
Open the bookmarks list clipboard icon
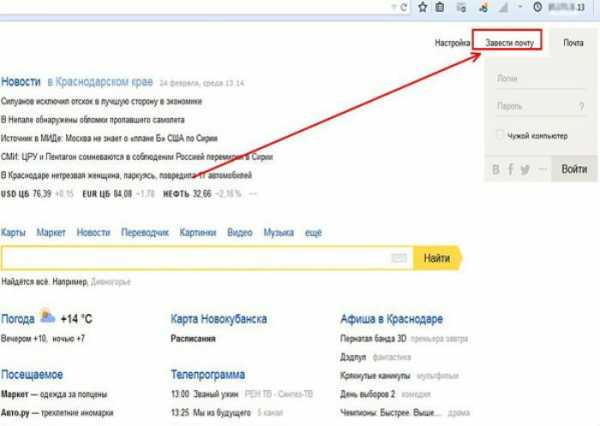click(440, 7)
